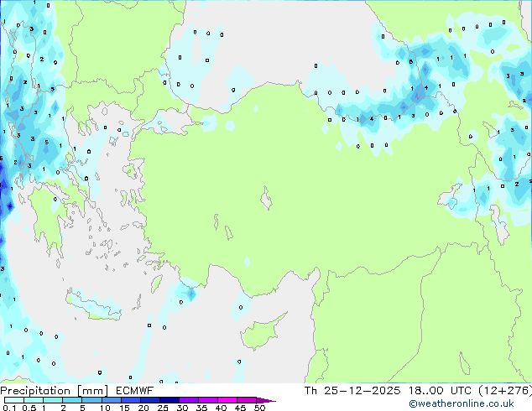Click the '0.5' legend scale number
The image size is (532, 411).
[x=29, y=408]
